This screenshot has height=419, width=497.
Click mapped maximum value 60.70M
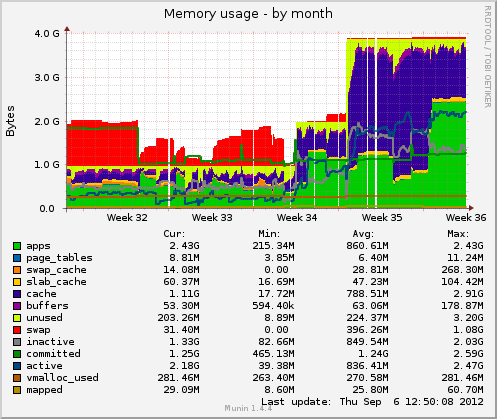(x=465, y=390)
